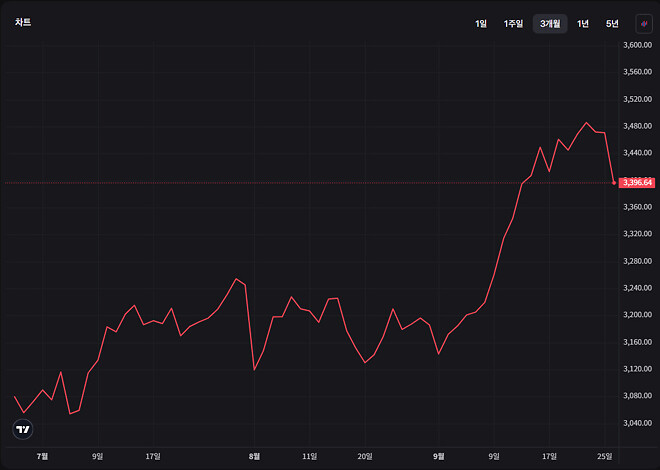Select the 1일 time range

pos(481,24)
